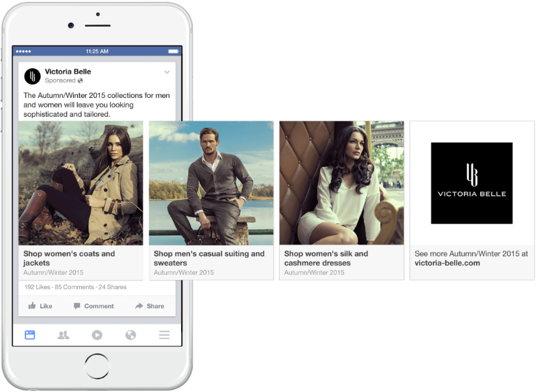
Task: Expand the post options chevron
Action: point(167,72)
